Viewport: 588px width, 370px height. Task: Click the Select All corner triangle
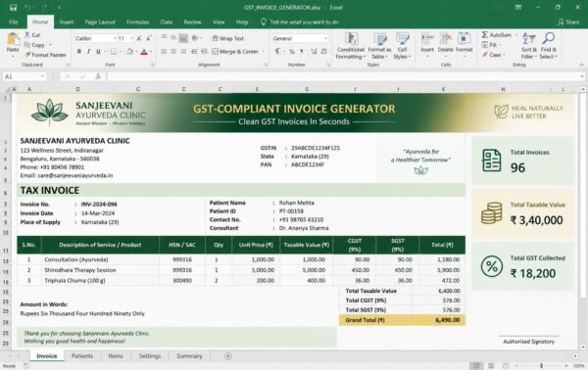pyautogui.click(x=9, y=89)
